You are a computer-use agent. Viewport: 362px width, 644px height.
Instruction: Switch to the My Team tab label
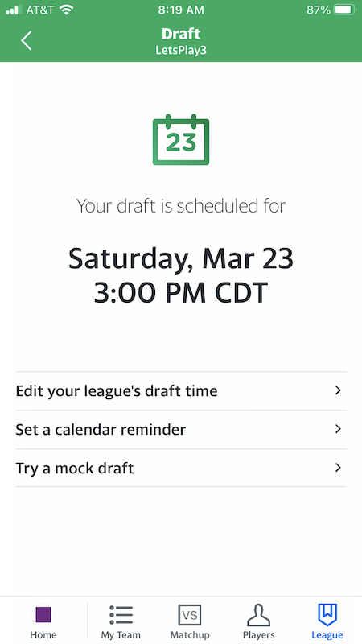click(121, 634)
